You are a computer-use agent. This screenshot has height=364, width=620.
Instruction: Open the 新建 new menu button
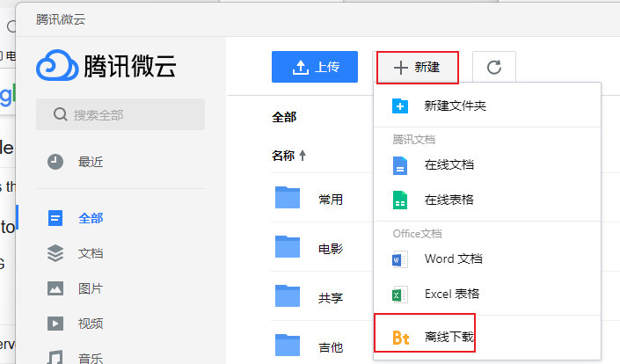pos(417,67)
